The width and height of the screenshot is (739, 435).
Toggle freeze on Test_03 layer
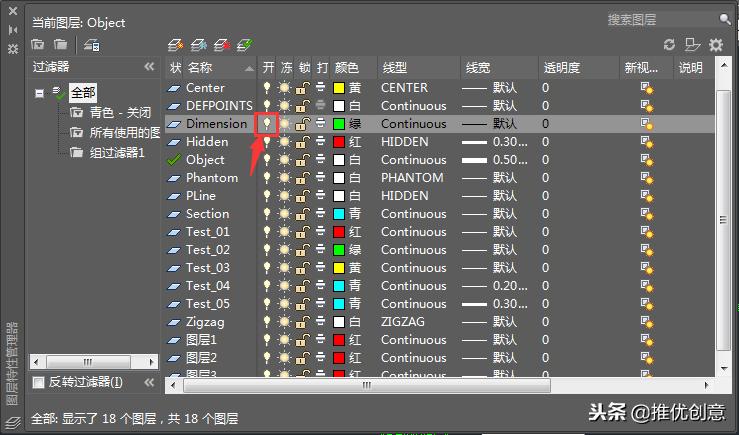284,268
